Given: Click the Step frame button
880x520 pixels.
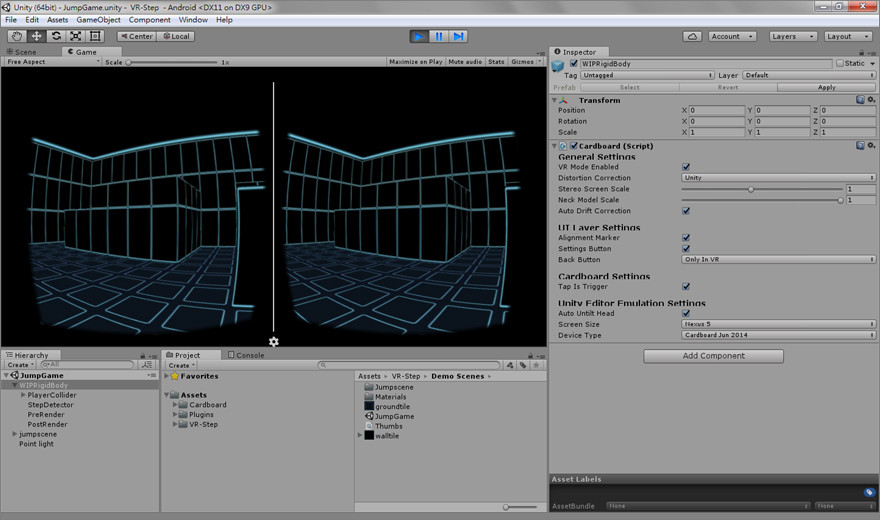Looking at the screenshot, I should (x=458, y=36).
